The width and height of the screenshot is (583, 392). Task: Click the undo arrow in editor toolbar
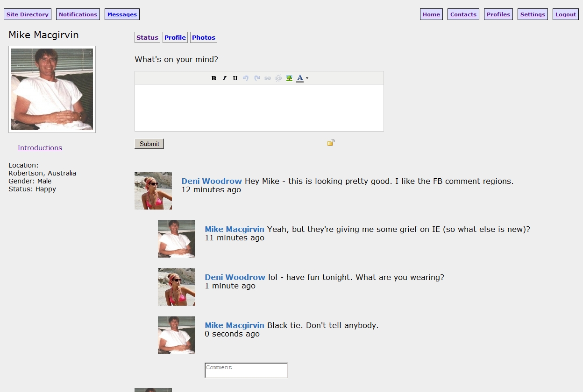(x=246, y=78)
